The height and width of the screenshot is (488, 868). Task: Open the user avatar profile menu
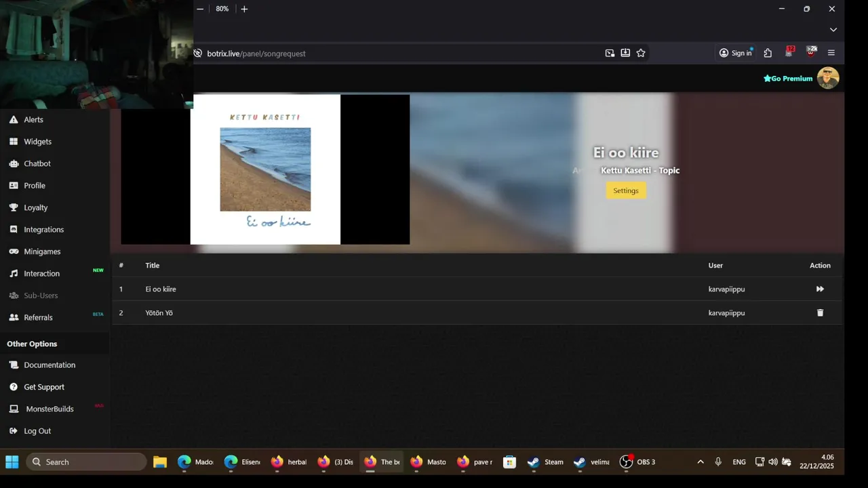[x=828, y=78]
